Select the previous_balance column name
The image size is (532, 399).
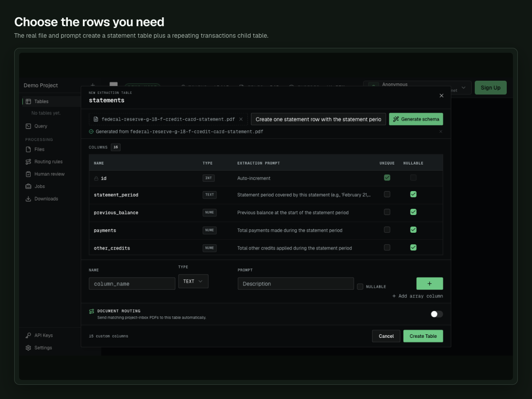[116, 213]
